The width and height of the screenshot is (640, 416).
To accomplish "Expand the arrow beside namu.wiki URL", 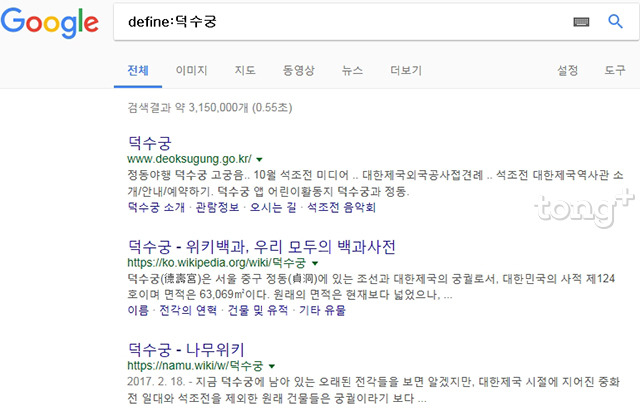I will (x=272, y=366).
